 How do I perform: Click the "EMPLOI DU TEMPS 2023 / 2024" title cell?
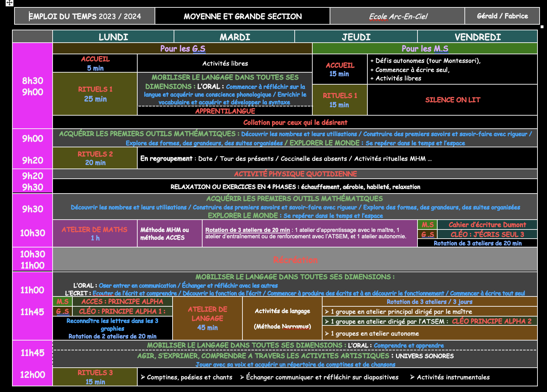pyautogui.click(x=85, y=16)
